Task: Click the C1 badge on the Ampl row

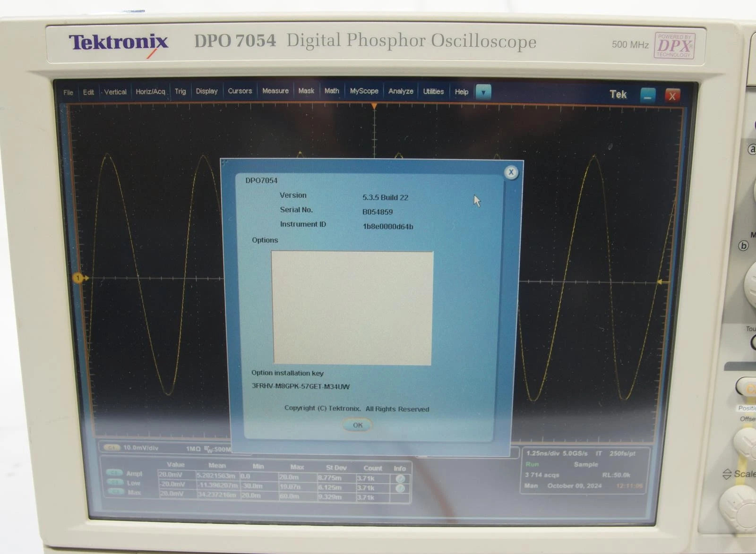Action: [x=115, y=473]
